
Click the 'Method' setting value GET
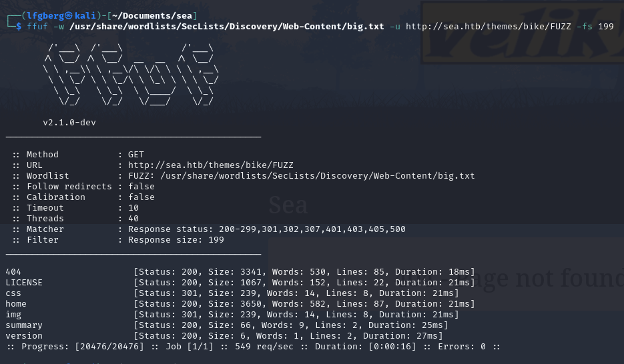pos(135,154)
